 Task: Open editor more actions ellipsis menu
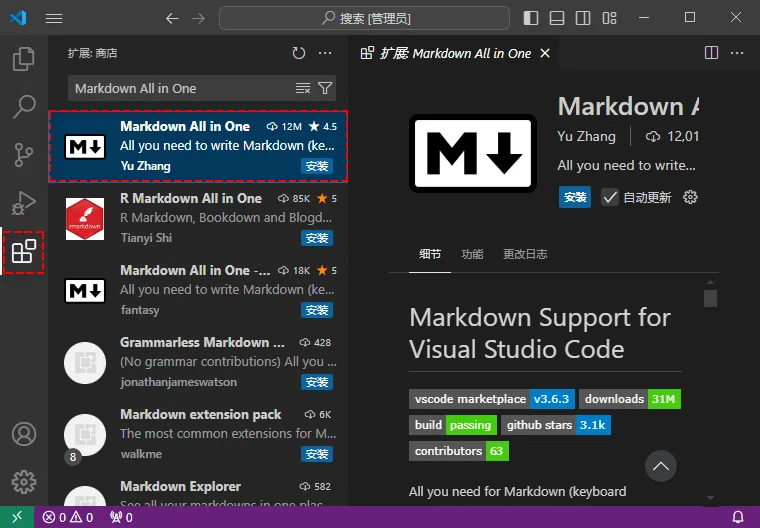(737, 53)
